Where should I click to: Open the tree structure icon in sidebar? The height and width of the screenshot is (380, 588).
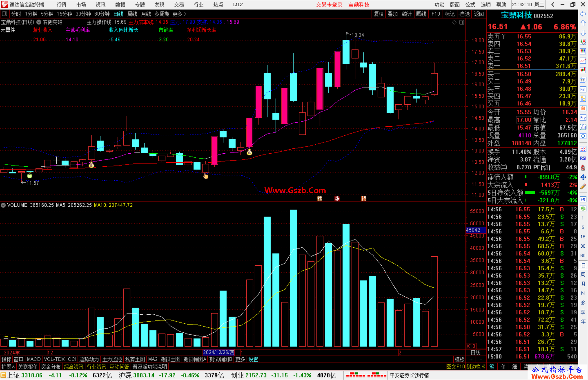583,99
